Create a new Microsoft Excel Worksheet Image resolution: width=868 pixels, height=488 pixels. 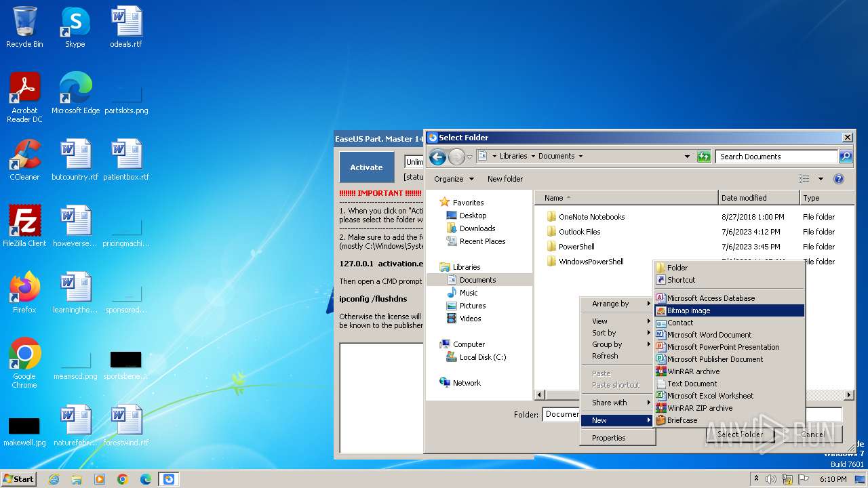click(x=730, y=396)
